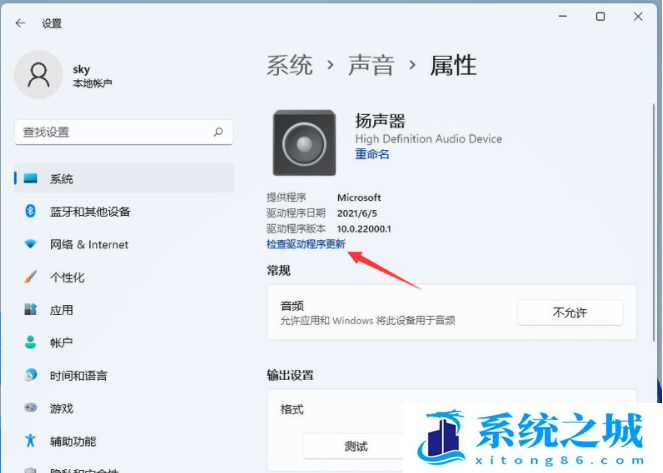Click the 辅助功能 accessibility icon
The width and height of the screenshot is (663, 473).
click(x=31, y=441)
